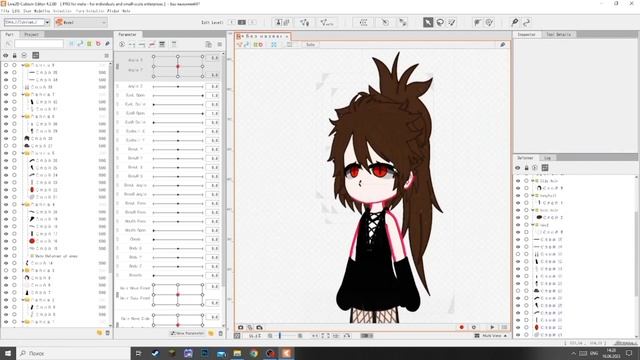
Task: Toggle lock-all icon in Deformer palette header
Action: click(x=526, y=168)
